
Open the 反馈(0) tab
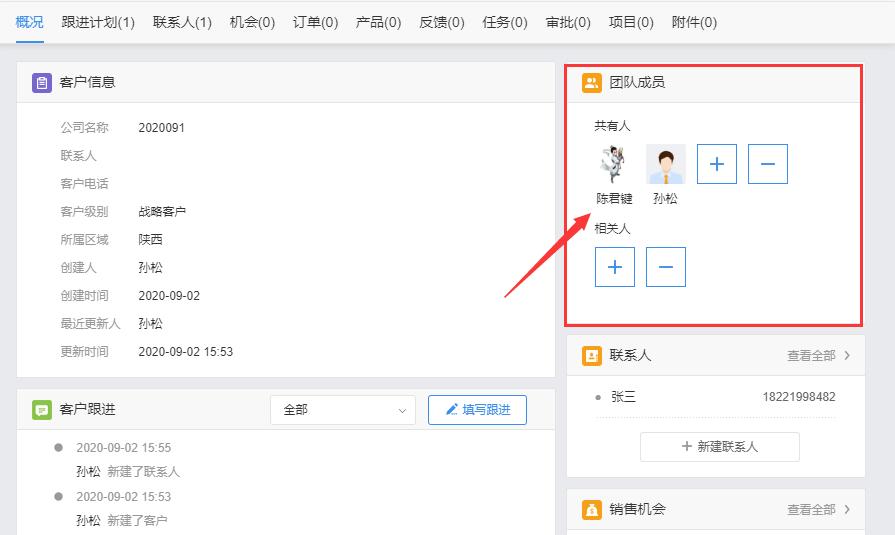click(442, 22)
